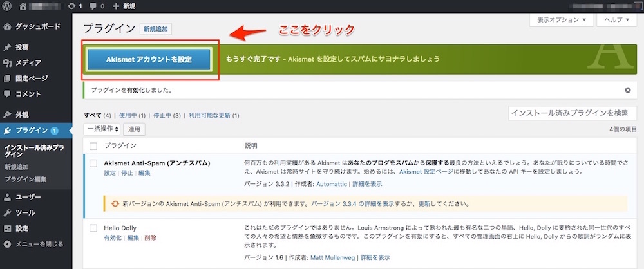Click 詳細を表示 link in Hello Dolly row
The width and height of the screenshot is (644, 269).
pyautogui.click(x=375, y=258)
